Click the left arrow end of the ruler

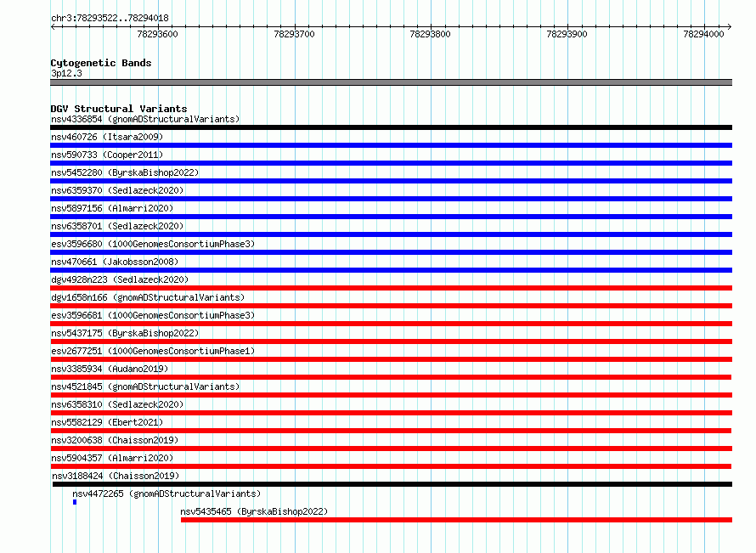point(53,27)
